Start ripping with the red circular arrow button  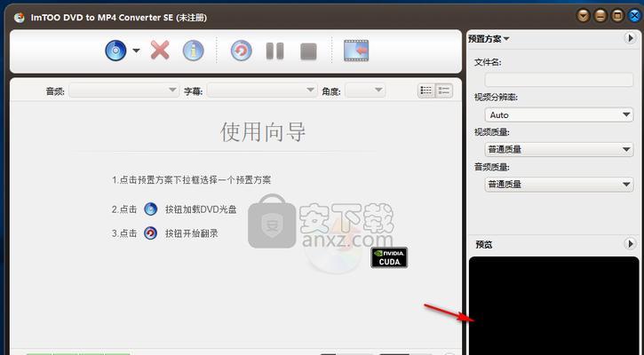241,51
